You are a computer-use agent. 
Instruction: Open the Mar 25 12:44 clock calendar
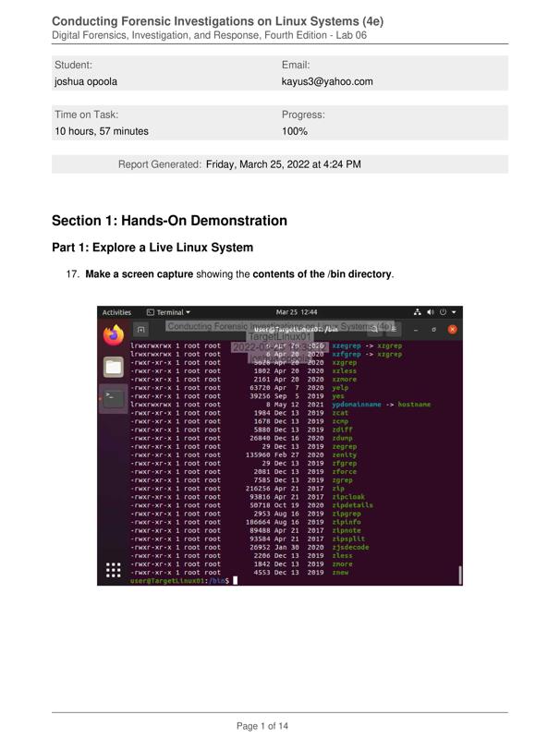coord(297,312)
